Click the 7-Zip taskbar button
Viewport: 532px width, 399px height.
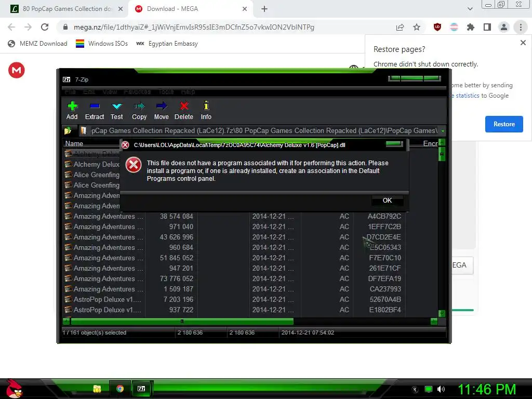141,389
